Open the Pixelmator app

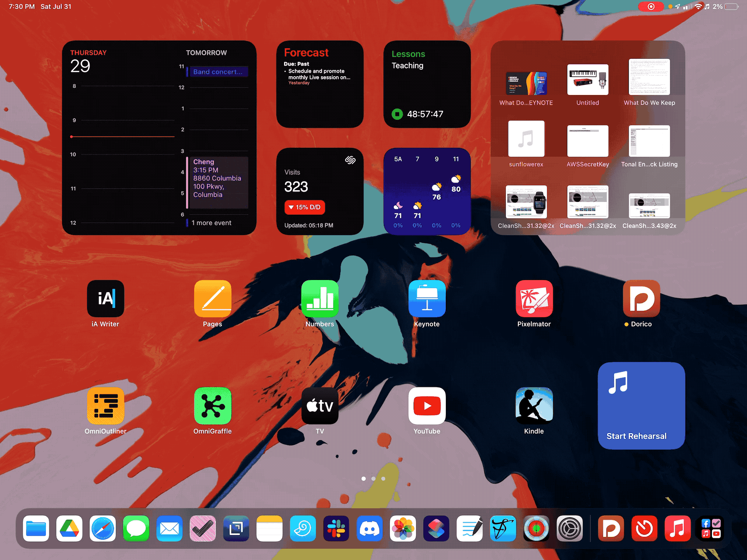(x=534, y=298)
